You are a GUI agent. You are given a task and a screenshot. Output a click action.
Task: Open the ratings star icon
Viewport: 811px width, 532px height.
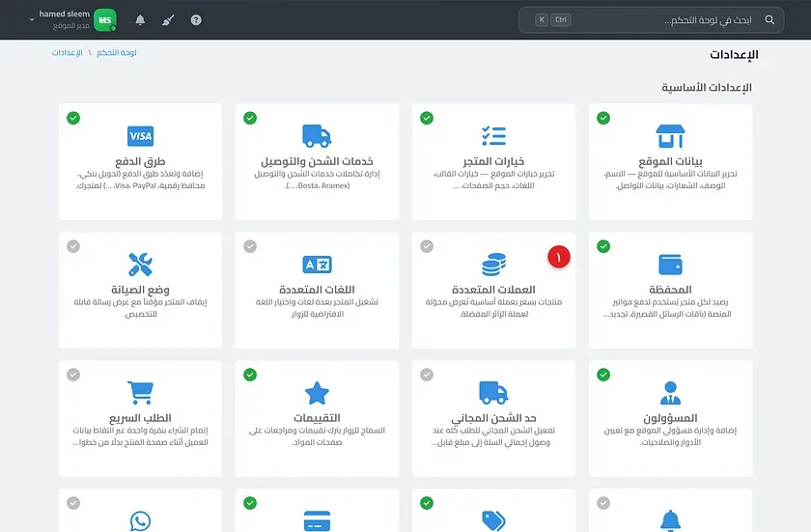coord(317,392)
